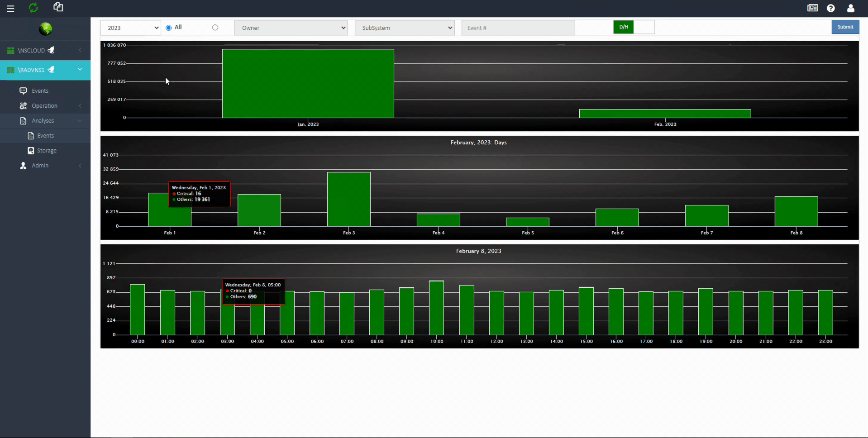
Task: Click the 19:00 bar in hourly chart
Action: [706, 312]
